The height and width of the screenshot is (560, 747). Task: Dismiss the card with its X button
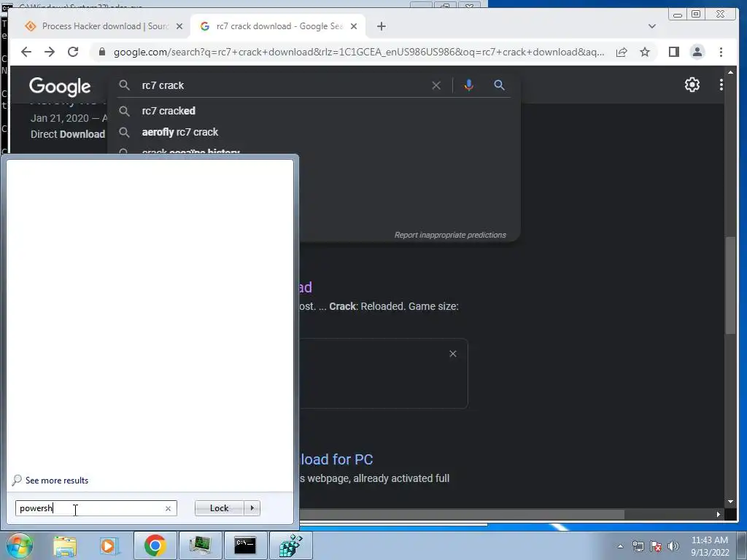(452, 354)
